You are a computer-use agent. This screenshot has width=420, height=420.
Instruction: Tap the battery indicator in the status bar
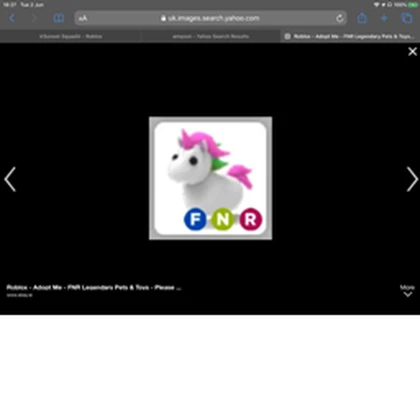[413, 5]
